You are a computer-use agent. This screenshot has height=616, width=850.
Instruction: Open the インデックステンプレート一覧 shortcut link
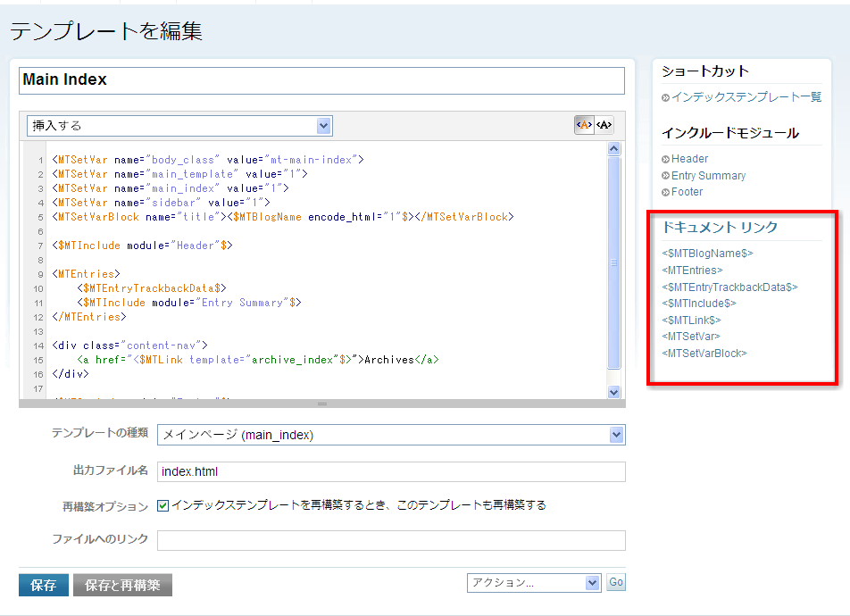[x=746, y=97]
